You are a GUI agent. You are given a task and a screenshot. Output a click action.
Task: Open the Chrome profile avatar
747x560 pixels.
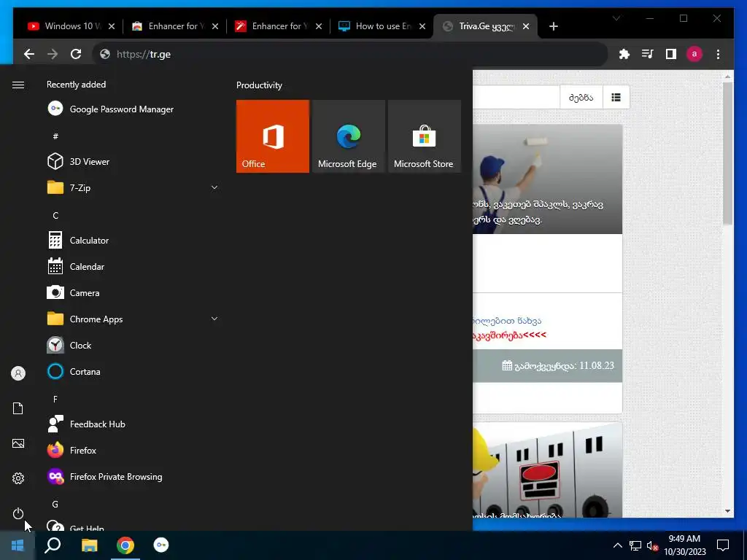694,54
